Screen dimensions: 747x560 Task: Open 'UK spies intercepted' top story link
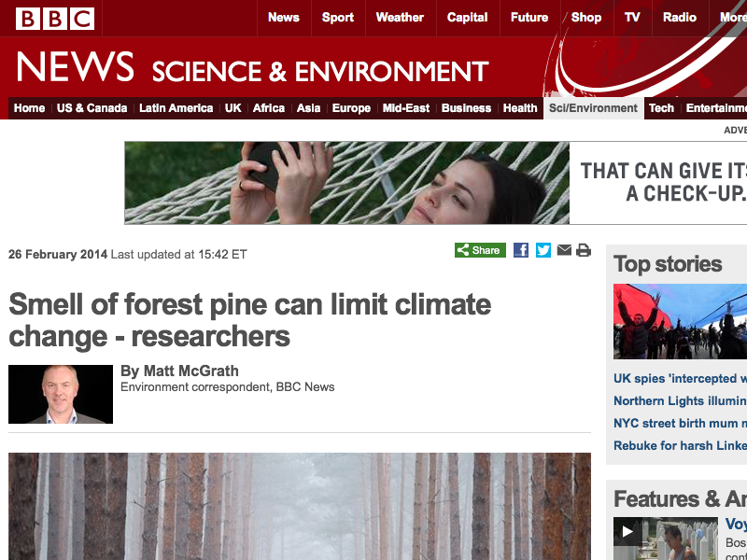click(680, 379)
